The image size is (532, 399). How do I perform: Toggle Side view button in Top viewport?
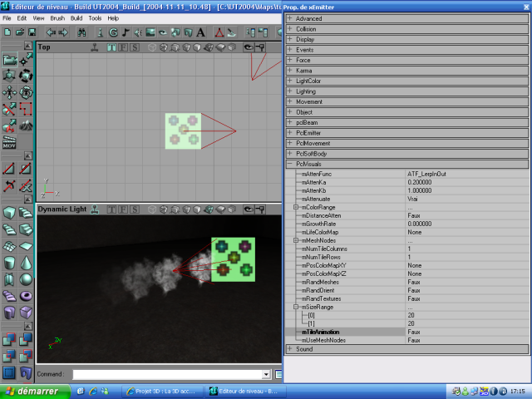tap(134, 47)
